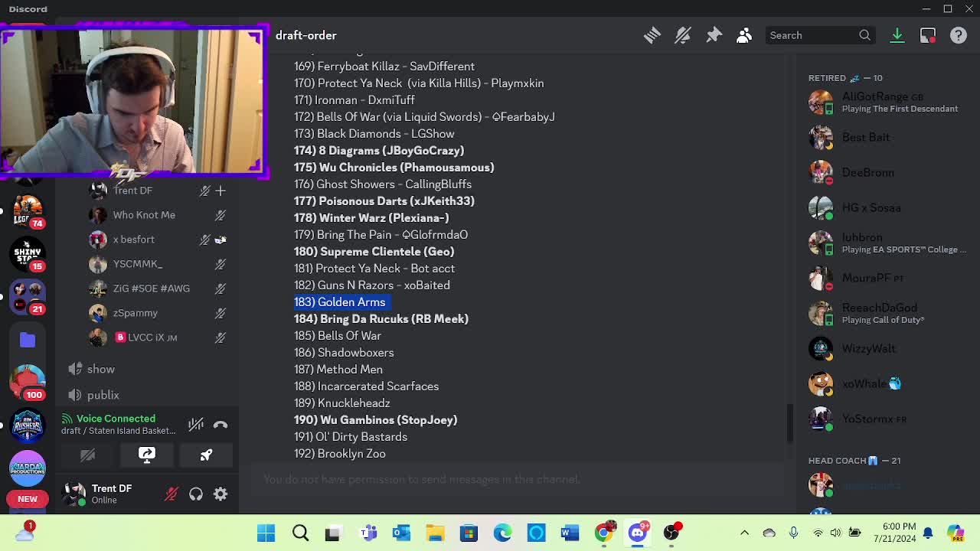Unmute the microphone for Trent DF
The width and height of the screenshot is (980, 551).
171,494
